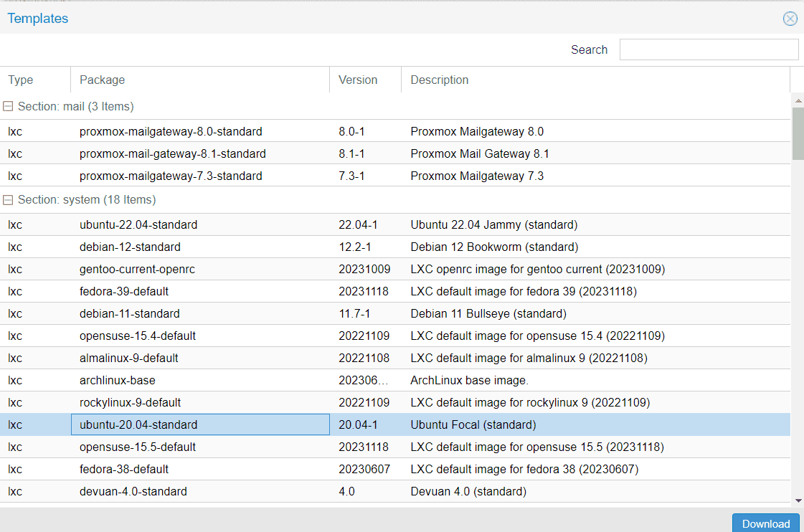Click the Search input field
Screen dimensions: 804x532
pos(709,49)
